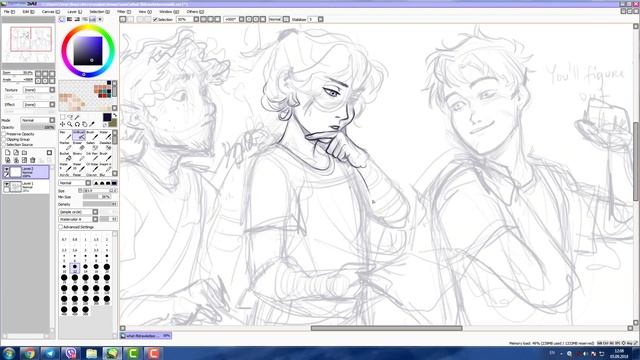Select the Blur tool
This screenshot has height=360, width=640.
click(x=105, y=175)
